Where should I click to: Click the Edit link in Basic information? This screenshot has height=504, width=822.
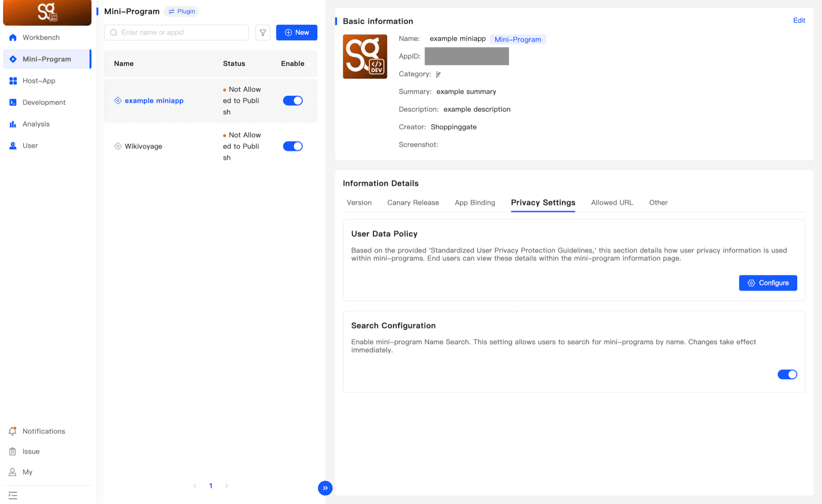tap(799, 21)
